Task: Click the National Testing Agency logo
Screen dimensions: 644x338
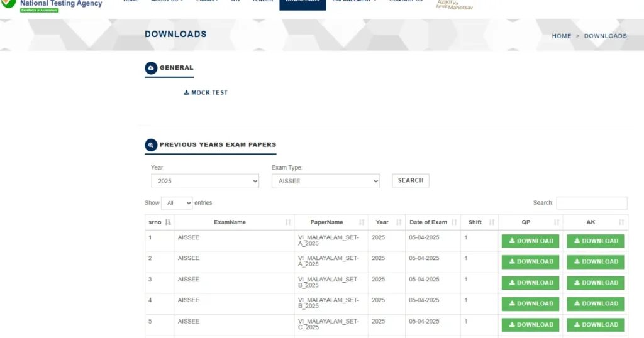Action: pyautogui.click(x=52, y=5)
